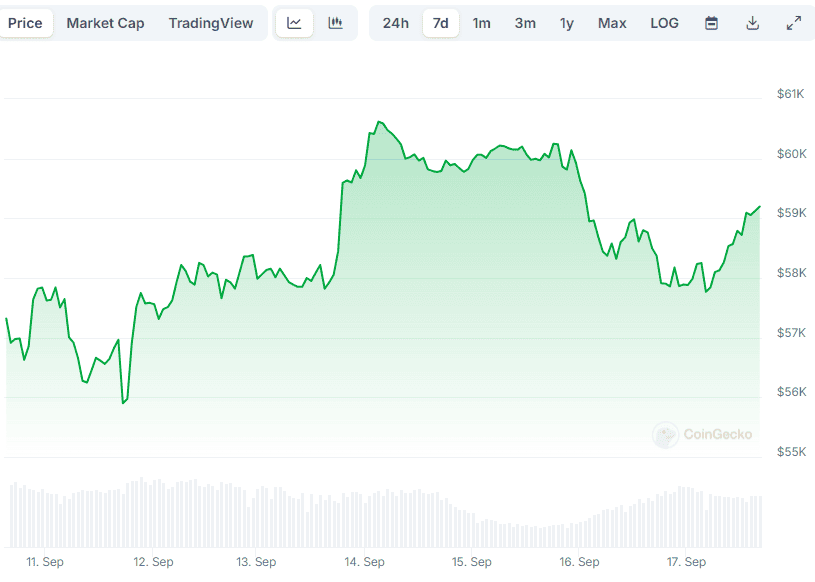Open the calendar date range picker
Viewport: 815px width, 582px height.
click(711, 23)
